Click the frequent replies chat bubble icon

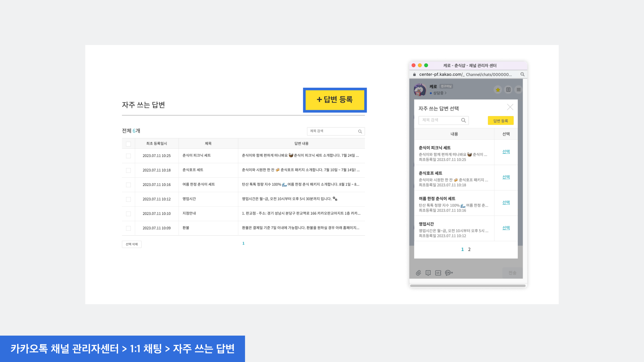[x=428, y=273]
